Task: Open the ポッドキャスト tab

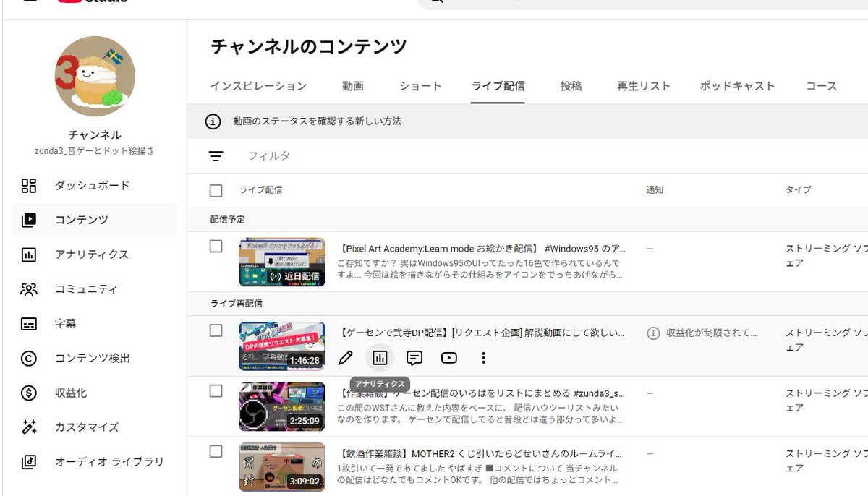Action: click(x=737, y=86)
